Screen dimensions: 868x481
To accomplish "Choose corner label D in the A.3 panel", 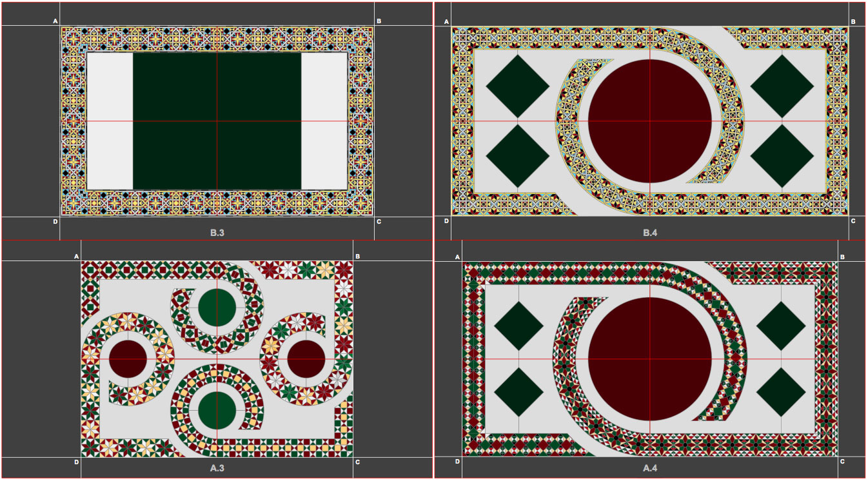I will (x=77, y=462).
